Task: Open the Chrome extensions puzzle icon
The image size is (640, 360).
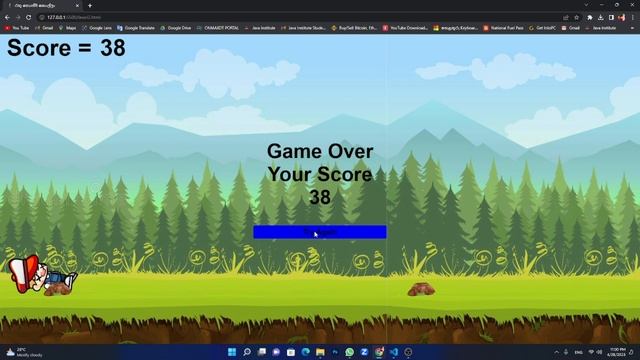Action: [590, 18]
